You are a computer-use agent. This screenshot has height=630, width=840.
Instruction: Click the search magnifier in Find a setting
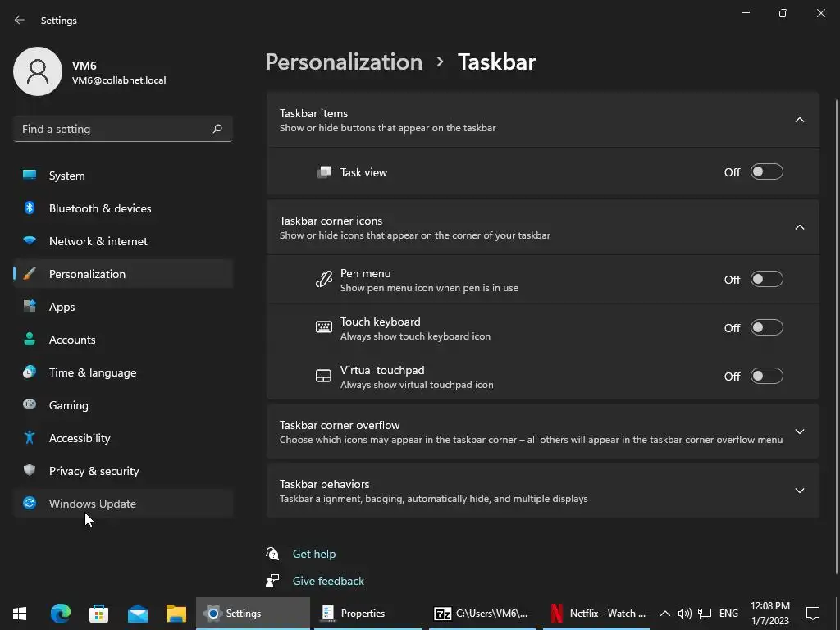pos(217,129)
